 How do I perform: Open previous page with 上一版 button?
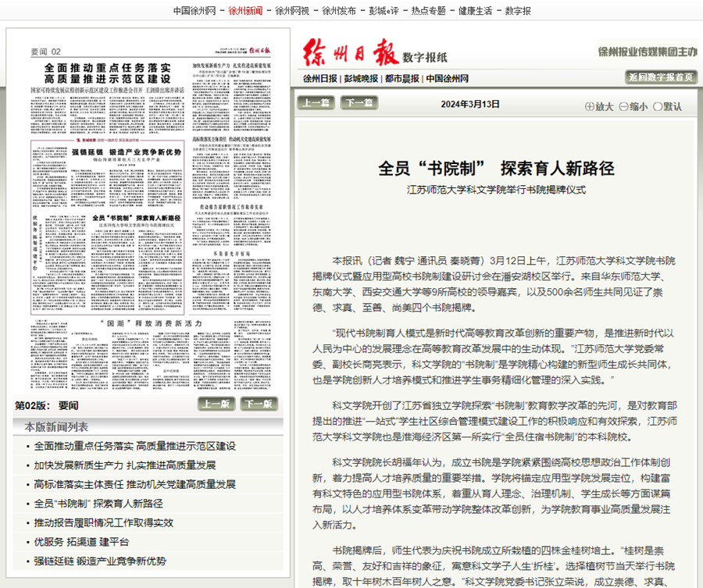tap(216, 404)
